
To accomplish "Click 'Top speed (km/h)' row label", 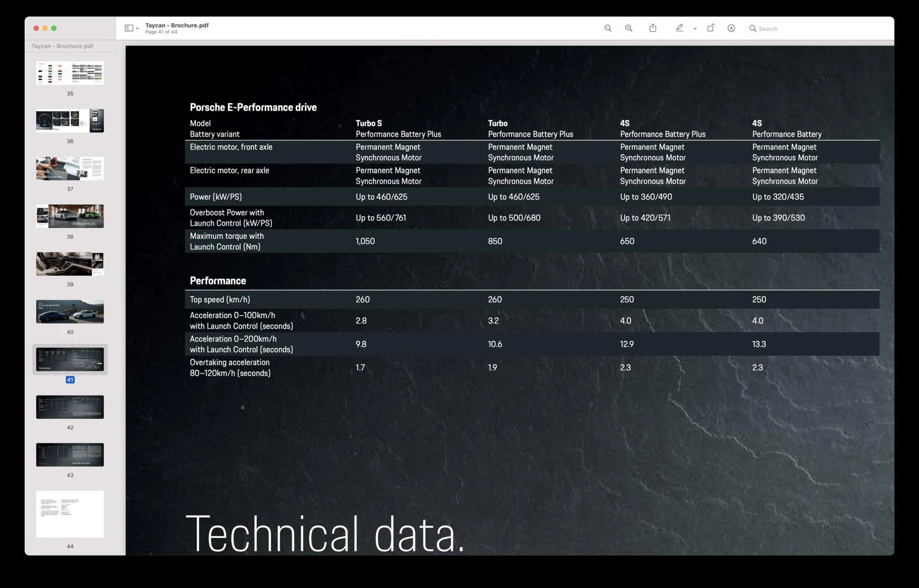I will point(220,300).
